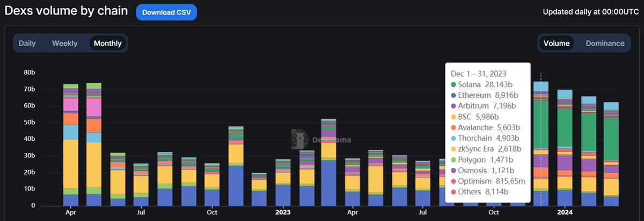Screen dimensions: 644x221
Task: Switch chart to Daily view
Action: (27, 44)
